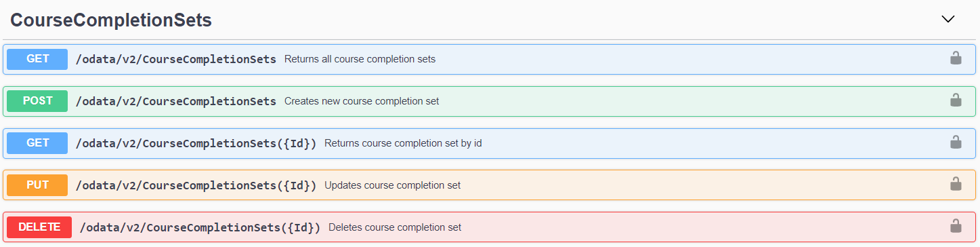Click lock icon on POST row

coord(956,100)
